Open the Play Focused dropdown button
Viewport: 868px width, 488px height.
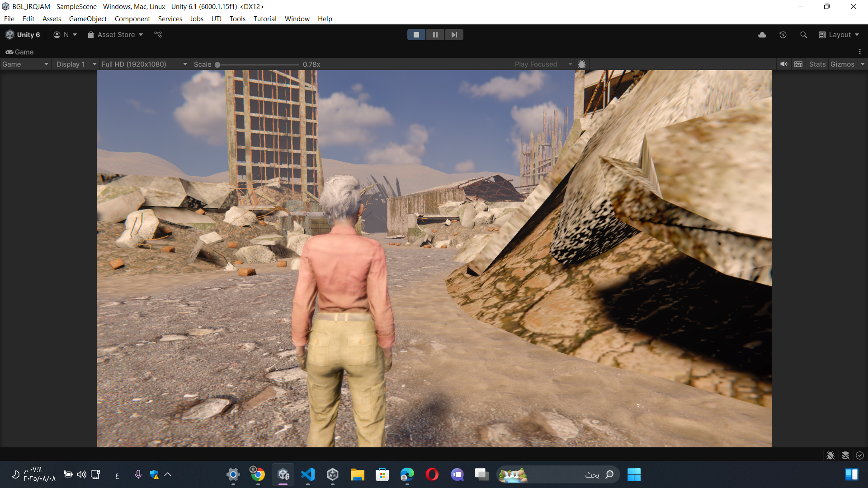pyautogui.click(x=542, y=64)
